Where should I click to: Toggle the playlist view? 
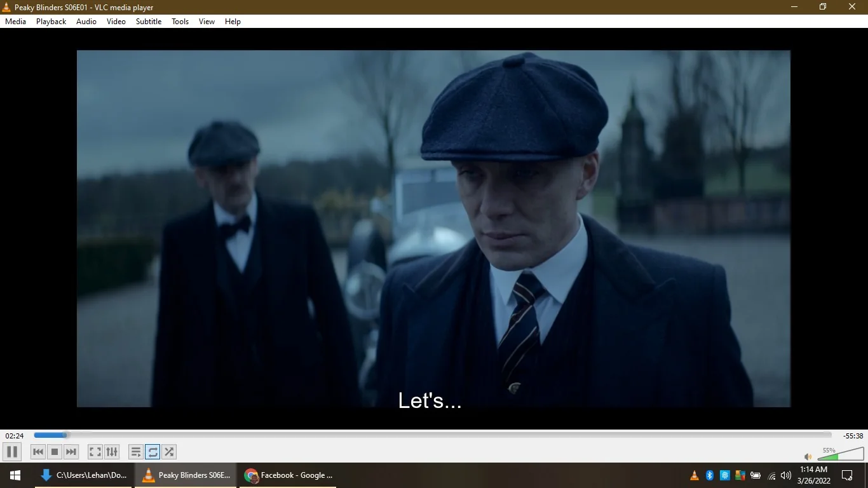136,452
